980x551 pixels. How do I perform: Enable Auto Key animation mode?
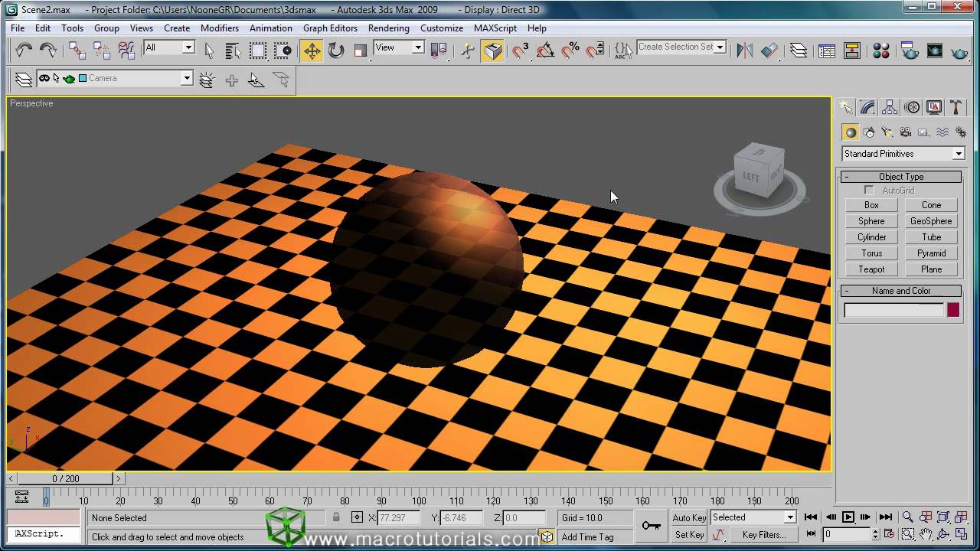(x=689, y=518)
